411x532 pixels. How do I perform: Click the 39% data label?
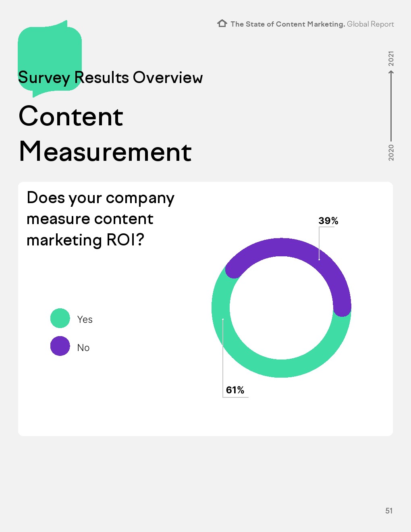click(328, 221)
